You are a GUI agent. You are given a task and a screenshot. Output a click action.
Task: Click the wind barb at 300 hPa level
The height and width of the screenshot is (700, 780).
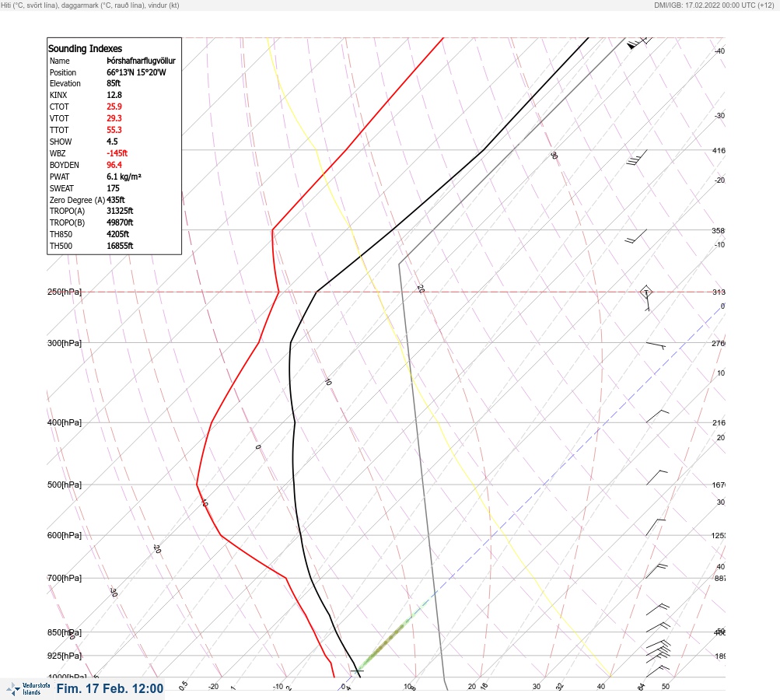[x=656, y=345]
